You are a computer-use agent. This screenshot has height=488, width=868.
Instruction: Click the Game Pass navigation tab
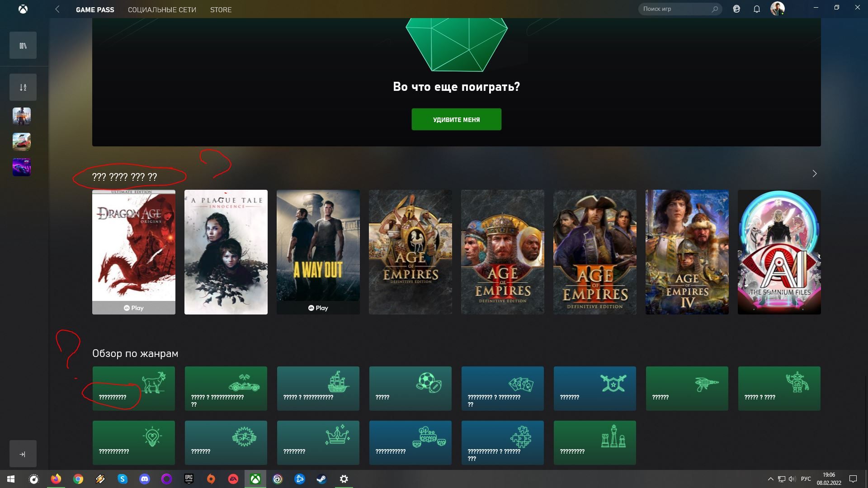95,9
